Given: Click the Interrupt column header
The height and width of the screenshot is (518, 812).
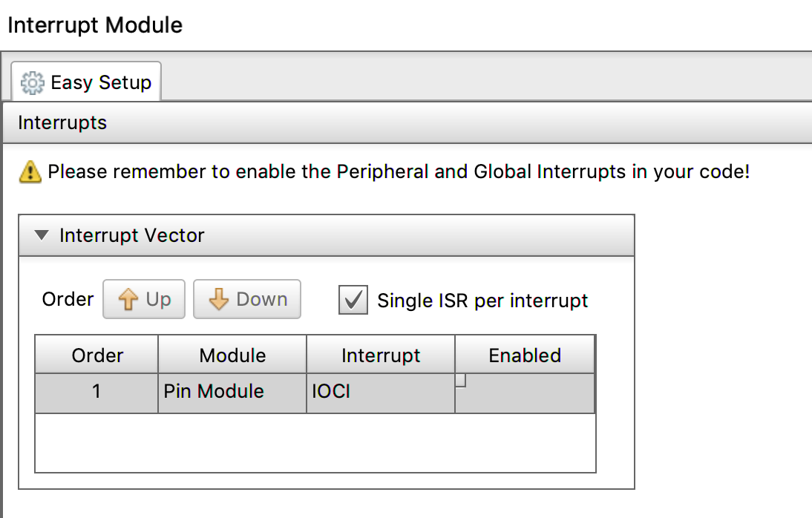Looking at the screenshot, I should 381,355.
